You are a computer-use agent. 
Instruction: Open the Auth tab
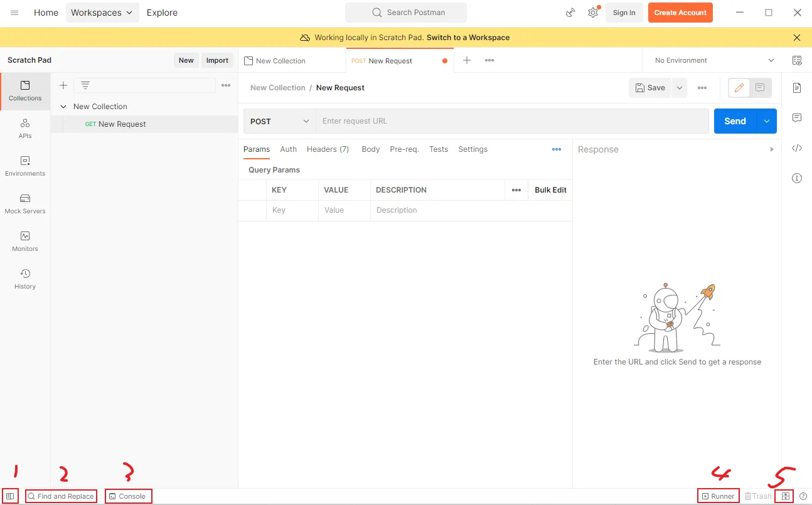pos(289,149)
